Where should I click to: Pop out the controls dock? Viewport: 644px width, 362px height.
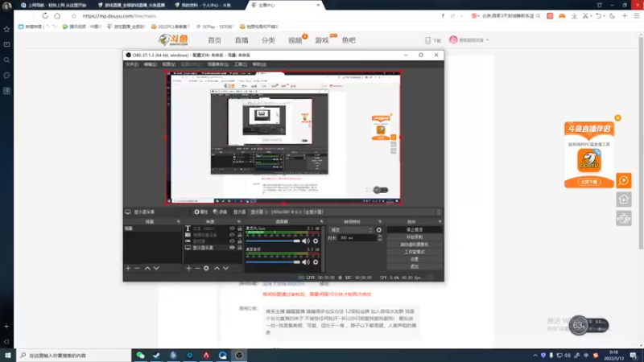[x=440, y=222]
